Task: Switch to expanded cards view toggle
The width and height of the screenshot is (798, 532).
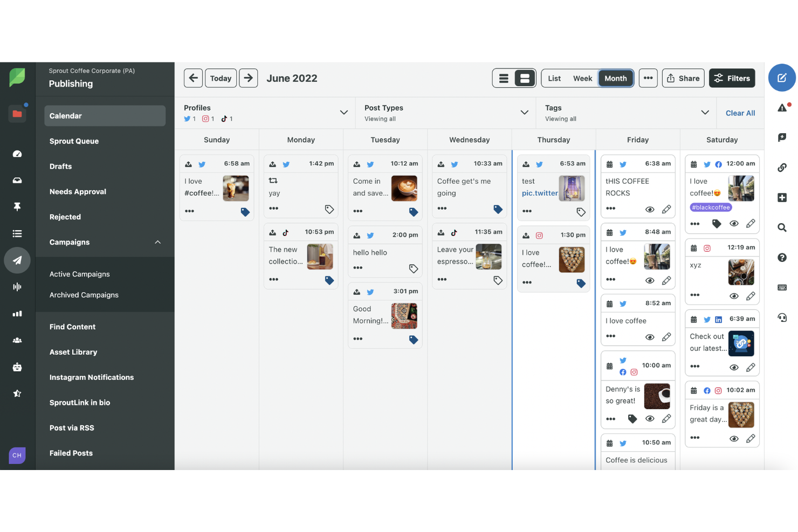Action: coord(525,78)
